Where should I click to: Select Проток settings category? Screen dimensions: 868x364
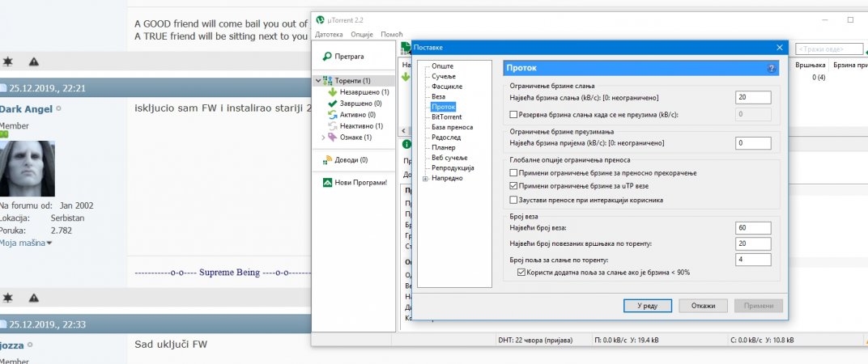pyautogui.click(x=444, y=107)
